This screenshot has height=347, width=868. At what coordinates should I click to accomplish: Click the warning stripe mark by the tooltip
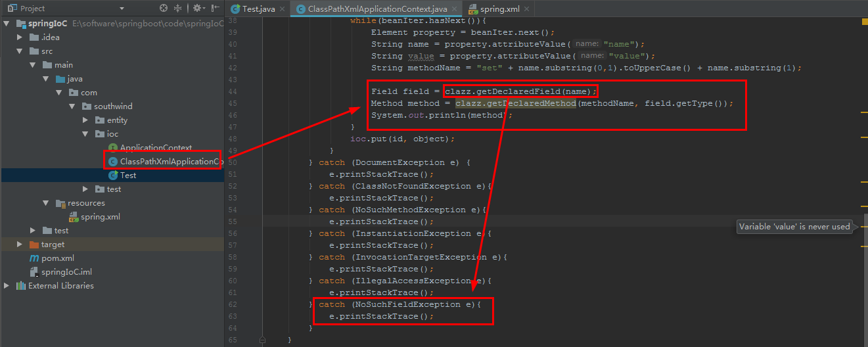tap(864, 226)
